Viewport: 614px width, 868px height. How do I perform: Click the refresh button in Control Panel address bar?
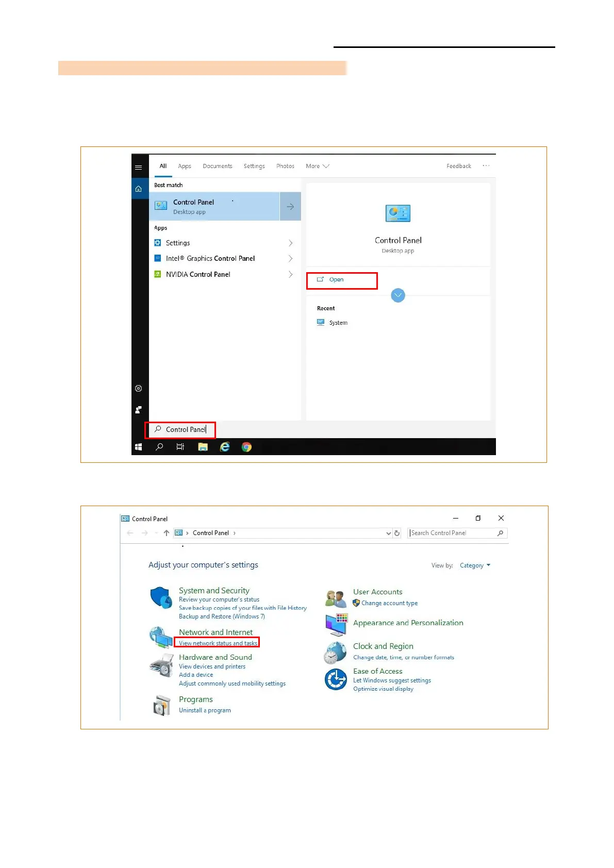point(397,533)
